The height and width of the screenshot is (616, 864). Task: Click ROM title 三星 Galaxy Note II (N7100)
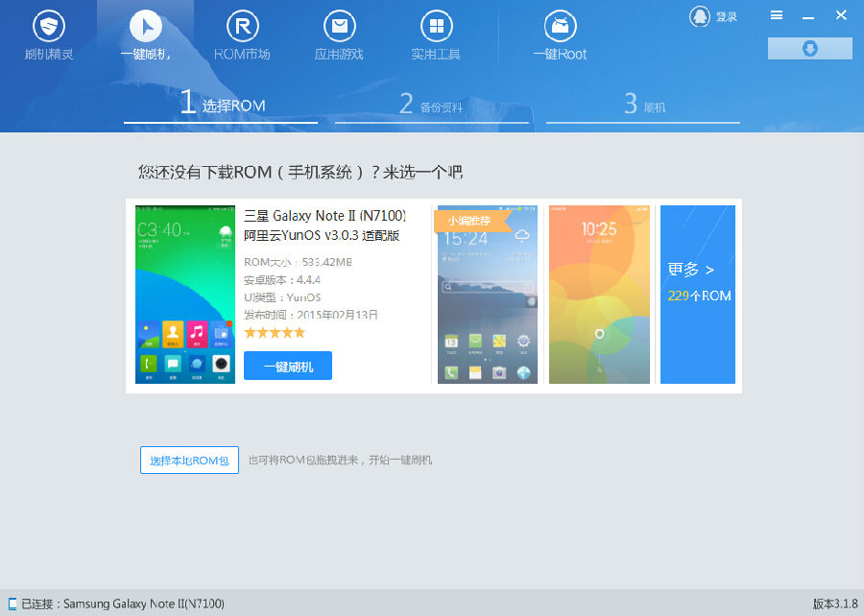pos(324,216)
